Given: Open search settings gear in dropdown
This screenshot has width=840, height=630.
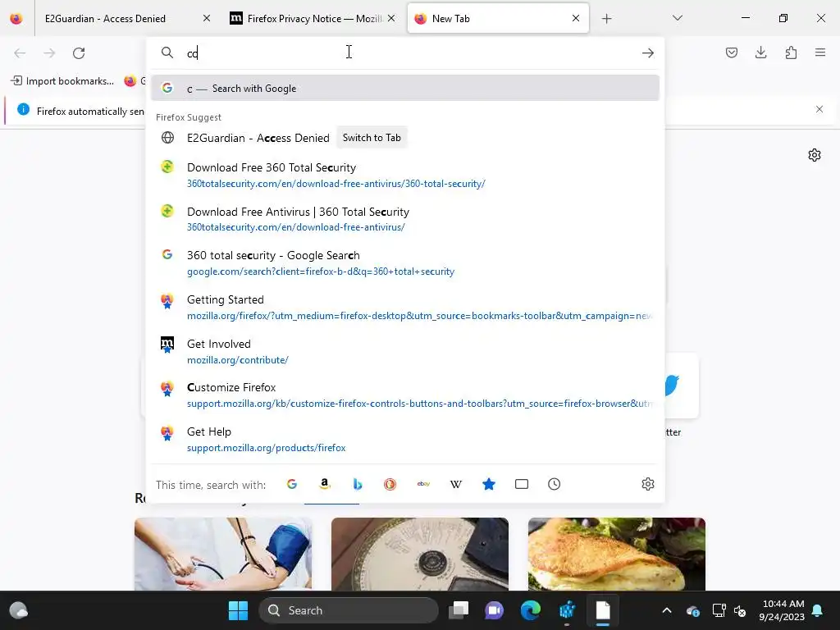Looking at the screenshot, I should tap(648, 484).
